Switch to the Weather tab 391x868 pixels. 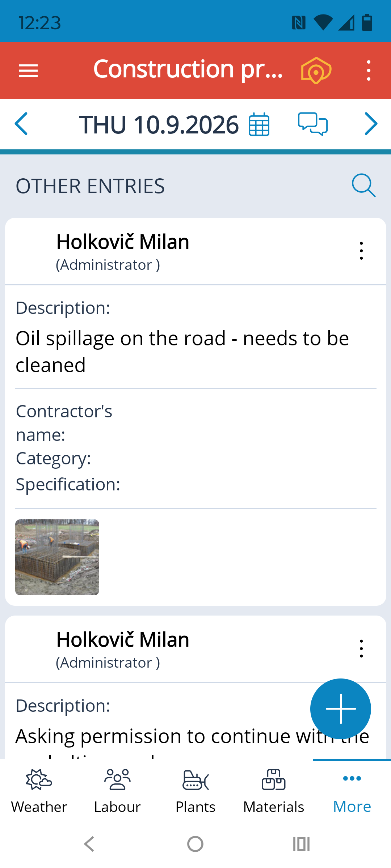[39, 792]
